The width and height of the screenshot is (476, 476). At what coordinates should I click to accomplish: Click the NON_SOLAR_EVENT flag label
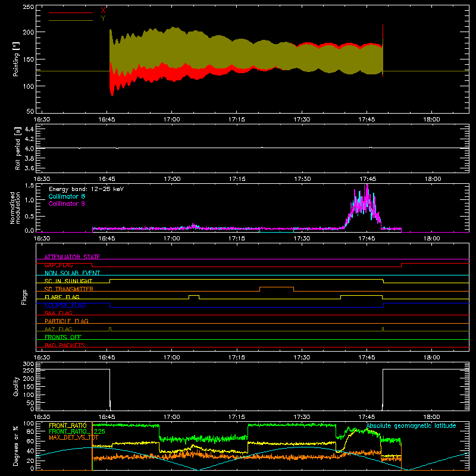point(72,273)
